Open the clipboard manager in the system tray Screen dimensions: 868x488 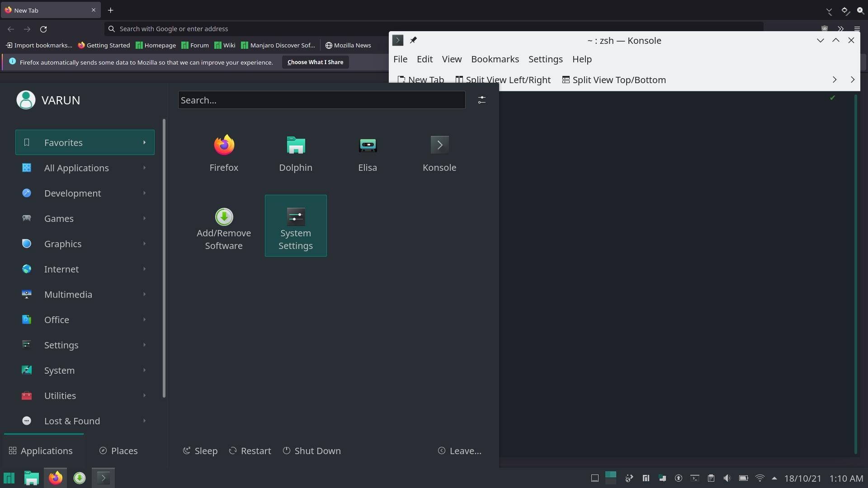coord(711,478)
